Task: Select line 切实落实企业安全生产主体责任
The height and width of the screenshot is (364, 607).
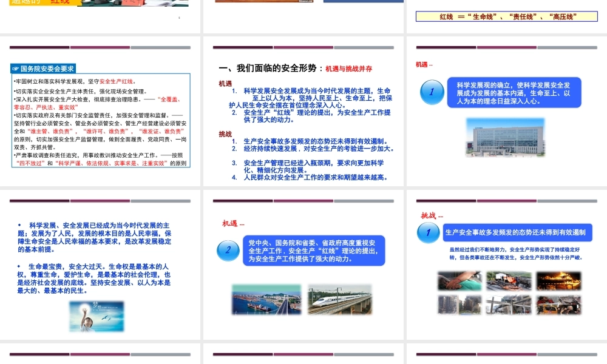Action: (81, 92)
